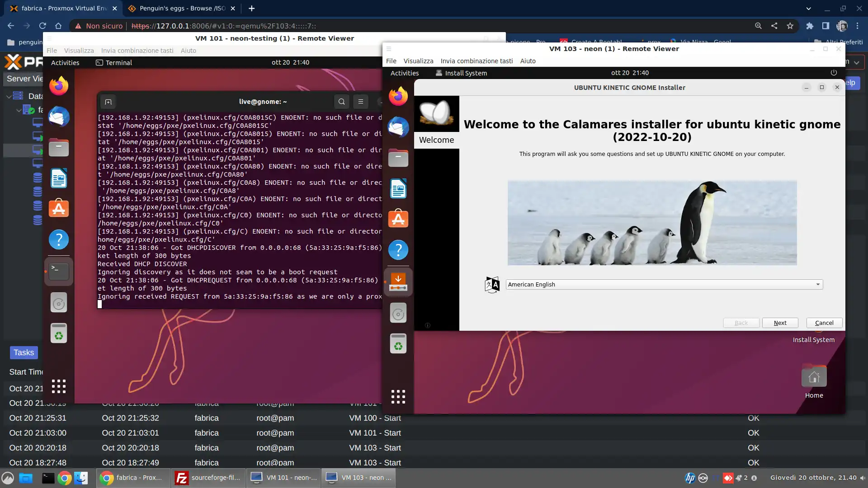This screenshot has height=488, width=868.
Task: Open Invia combinazione tasti menu
Action: pos(476,60)
